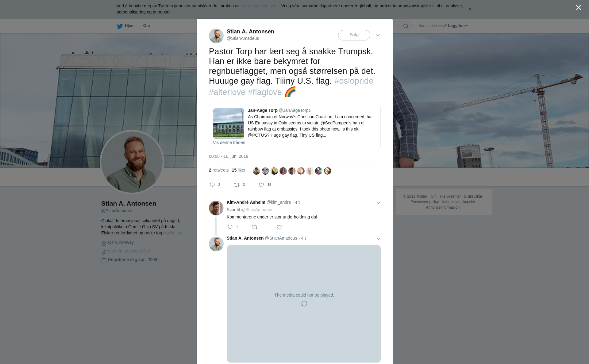Viewport: 589px width, 364px height.
Task: Expand options for Kim-André Åsheim's reply
Action: [x=378, y=203]
